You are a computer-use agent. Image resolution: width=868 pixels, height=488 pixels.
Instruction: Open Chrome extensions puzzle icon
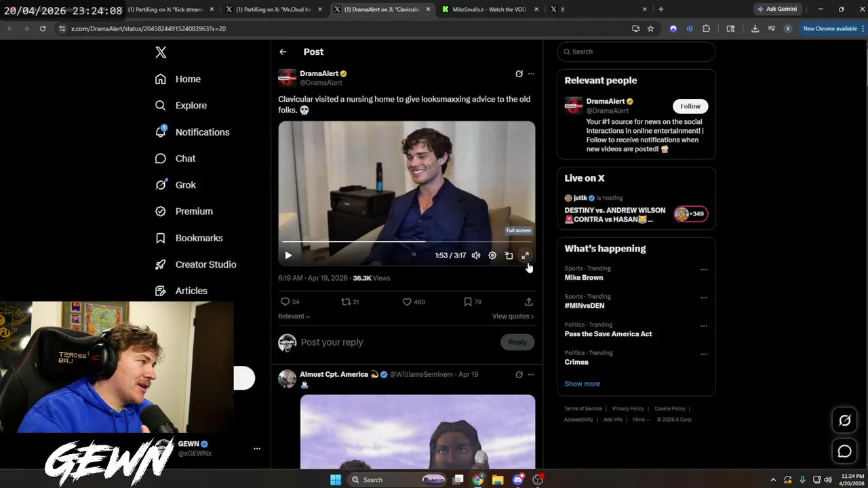click(x=706, y=28)
